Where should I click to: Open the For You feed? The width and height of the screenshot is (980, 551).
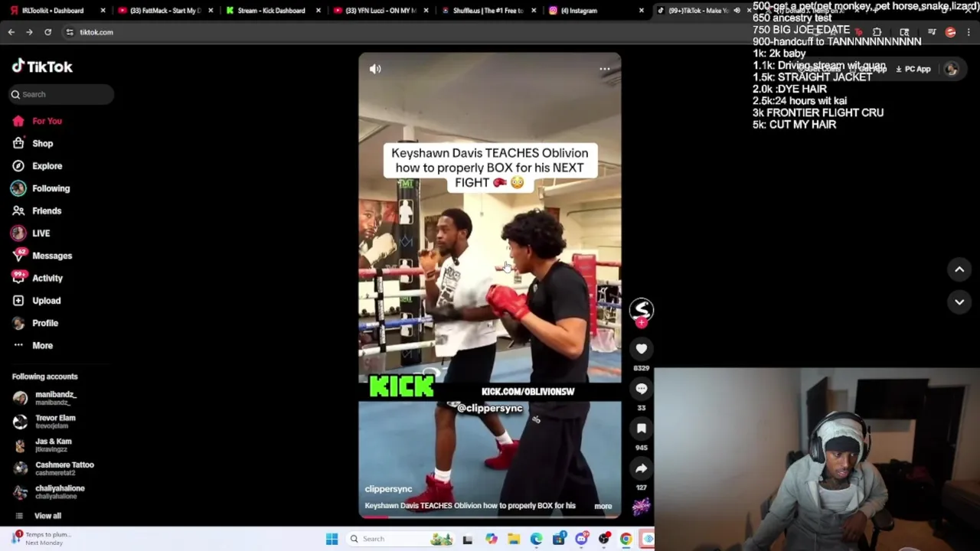point(37,121)
